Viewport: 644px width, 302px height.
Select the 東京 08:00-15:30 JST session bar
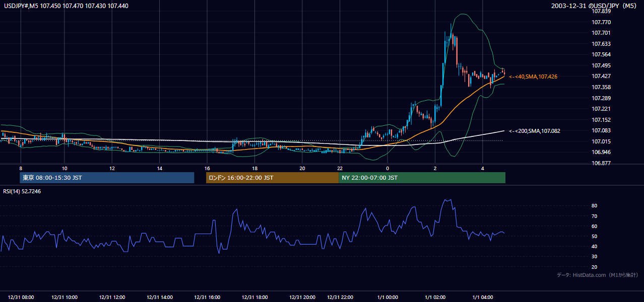pyautogui.click(x=107, y=178)
